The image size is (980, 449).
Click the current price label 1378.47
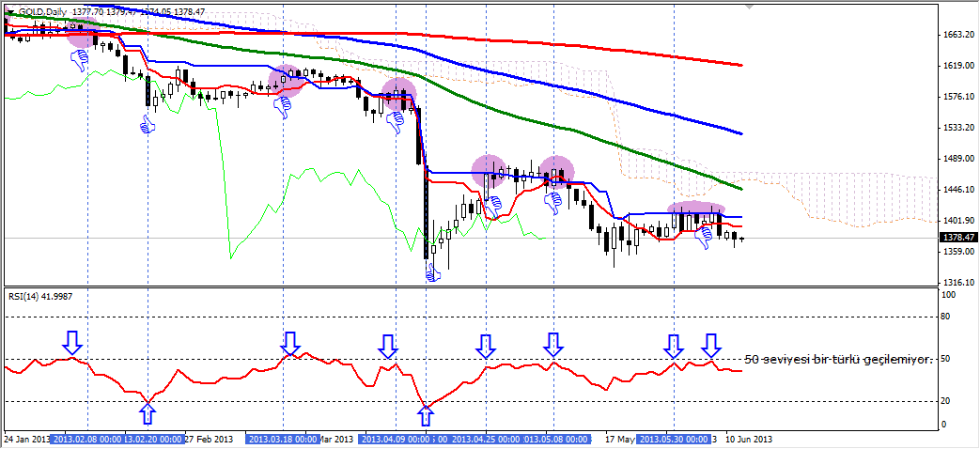coord(958,239)
